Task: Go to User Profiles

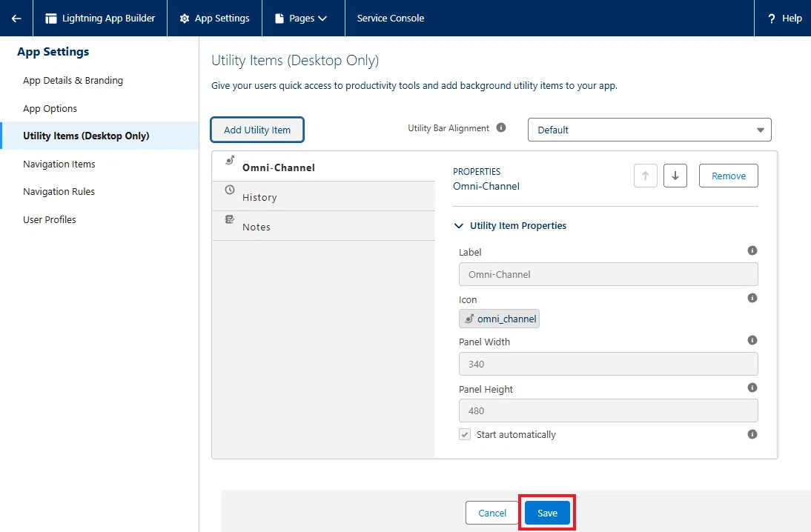Action: click(49, 220)
